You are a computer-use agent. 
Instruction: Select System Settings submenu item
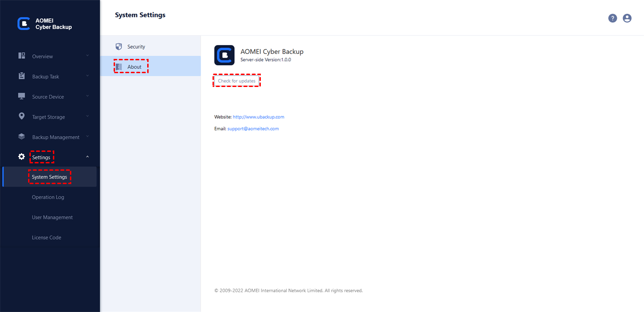50,177
